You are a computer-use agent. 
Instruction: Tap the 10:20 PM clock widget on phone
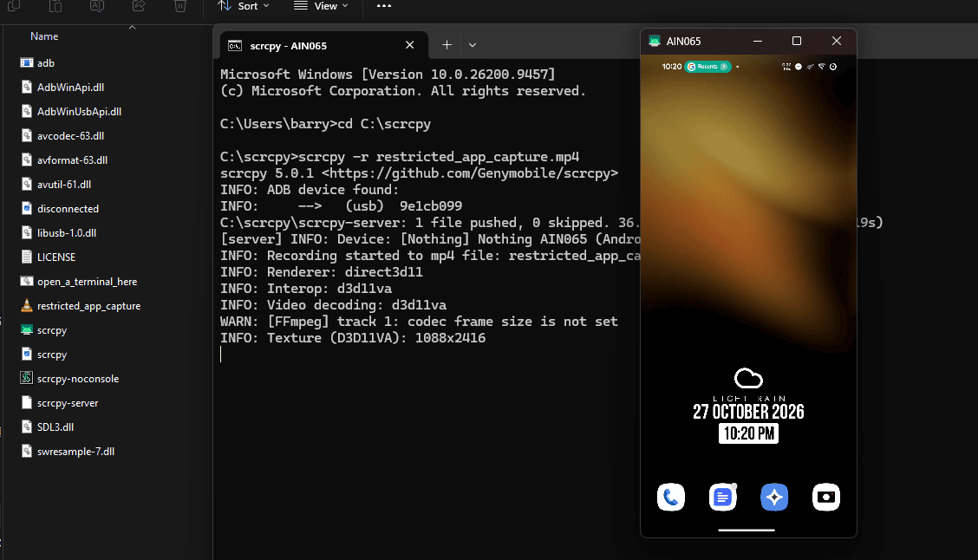click(748, 433)
